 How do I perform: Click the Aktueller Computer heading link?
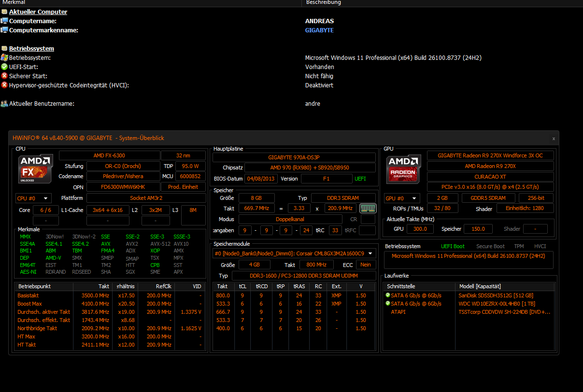tap(38, 12)
